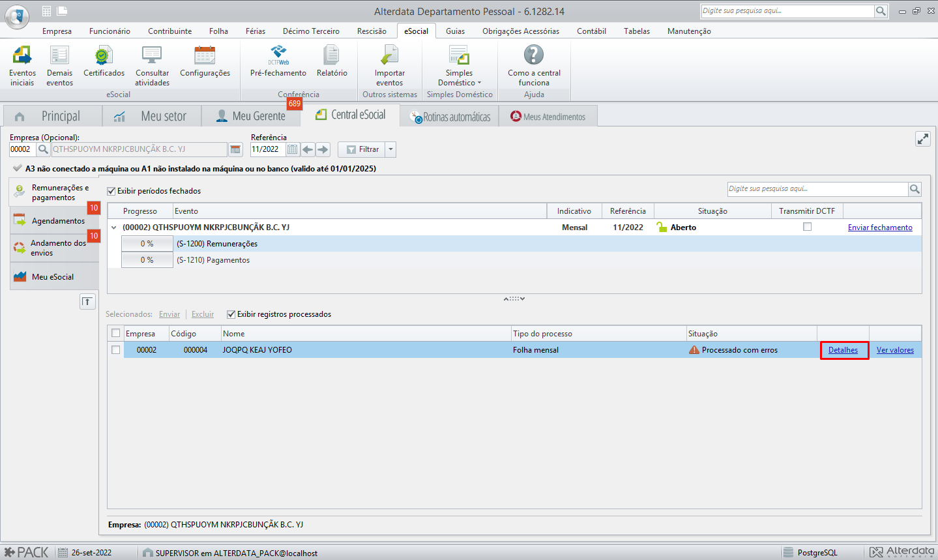Open Demais eventos ribbon icon
The image size is (938, 560).
[59, 66]
